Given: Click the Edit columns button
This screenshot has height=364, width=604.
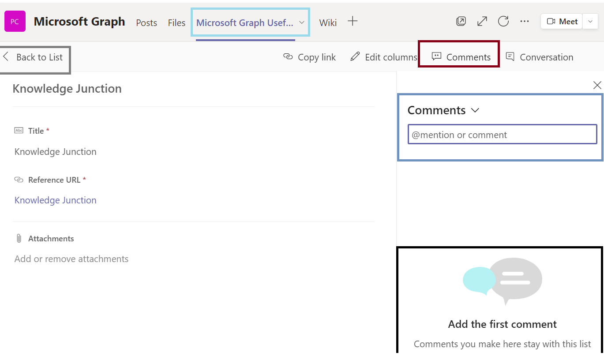Looking at the screenshot, I should coord(384,57).
